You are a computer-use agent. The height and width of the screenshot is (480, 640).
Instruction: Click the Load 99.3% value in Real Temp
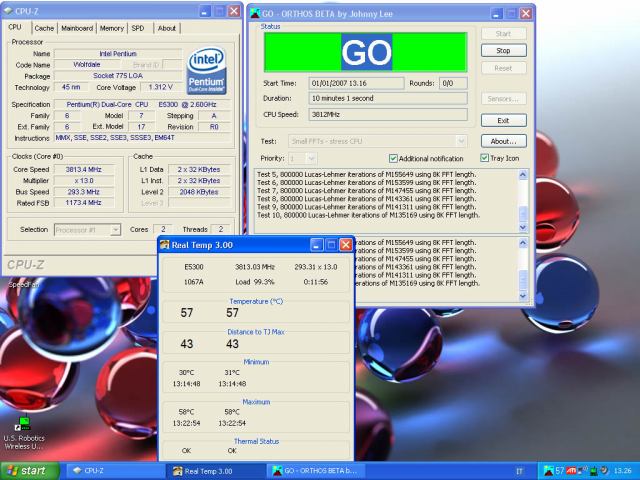tap(255, 282)
